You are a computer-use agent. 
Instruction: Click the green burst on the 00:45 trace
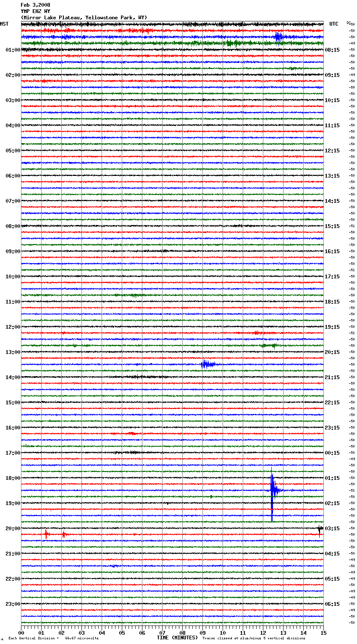coord(232,43)
